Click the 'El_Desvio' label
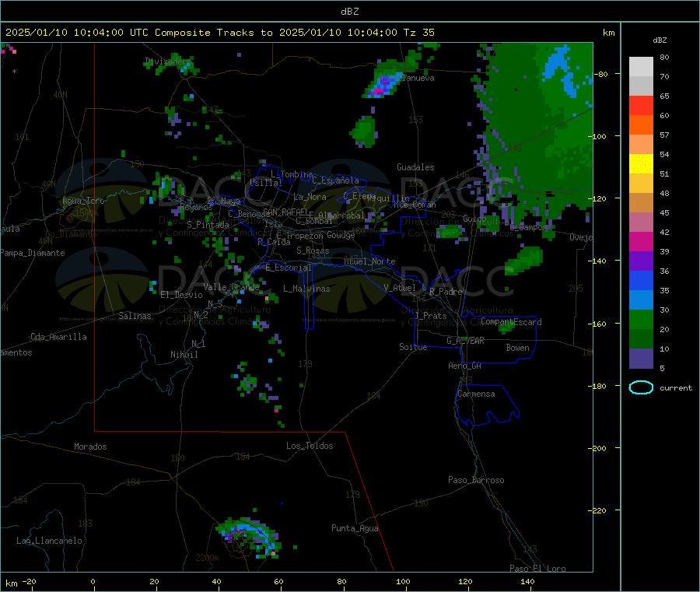The height and width of the screenshot is (592, 700). click(181, 295)
